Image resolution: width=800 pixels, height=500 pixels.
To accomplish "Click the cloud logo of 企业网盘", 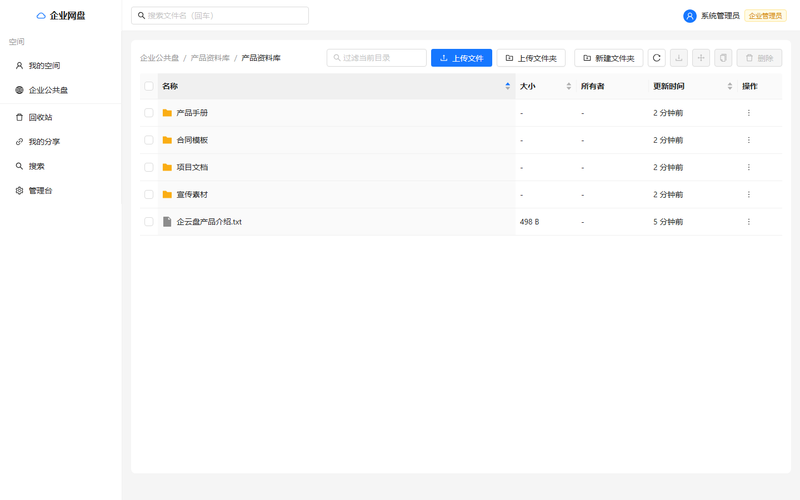I will (x=41, y=16).
